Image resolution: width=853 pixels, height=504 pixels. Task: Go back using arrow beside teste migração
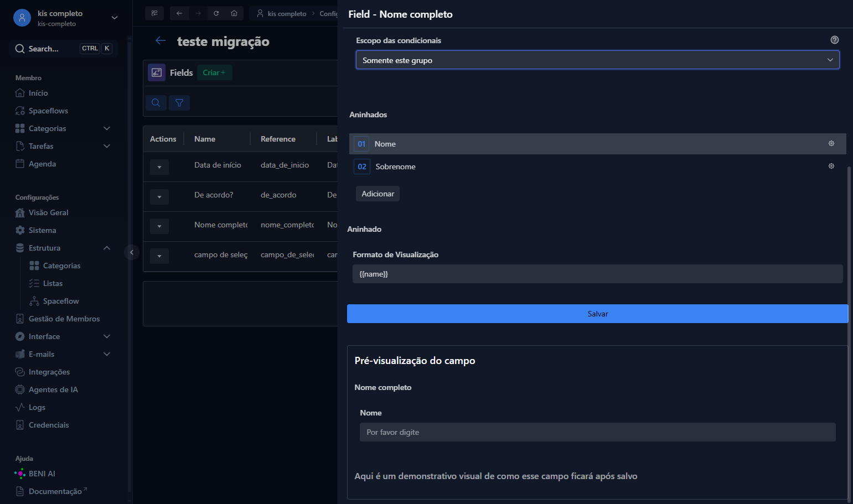coord(161,40)
